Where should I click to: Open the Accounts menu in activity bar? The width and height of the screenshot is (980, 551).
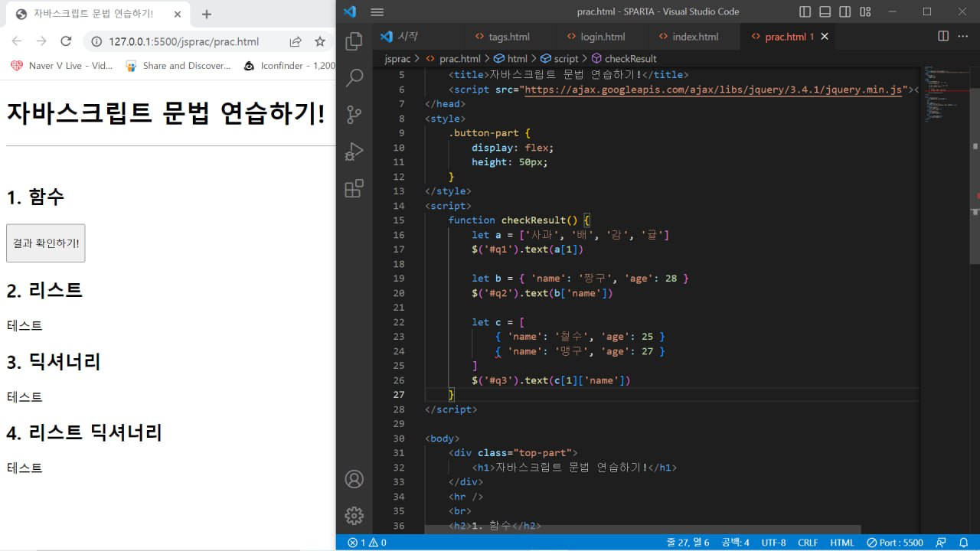(x=354, y=479)
